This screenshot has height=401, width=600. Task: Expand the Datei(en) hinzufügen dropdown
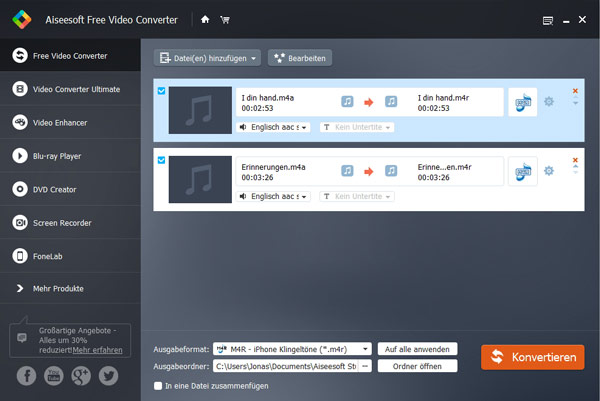click(254, 58)
